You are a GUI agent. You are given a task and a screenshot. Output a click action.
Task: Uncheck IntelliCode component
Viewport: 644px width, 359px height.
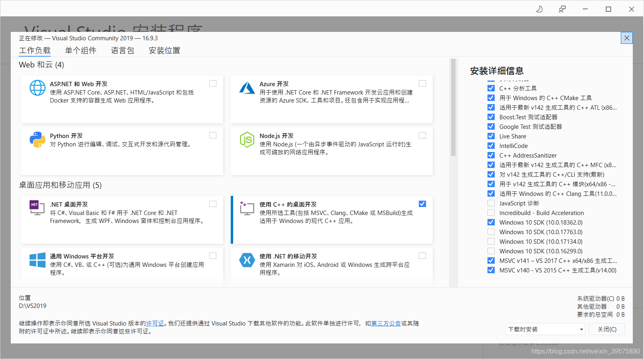491,146
